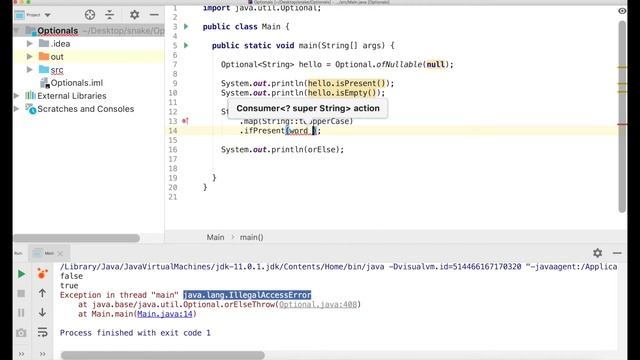Click the stop process icon
This screenshot has width=640, height=360.
coord(21,293)
